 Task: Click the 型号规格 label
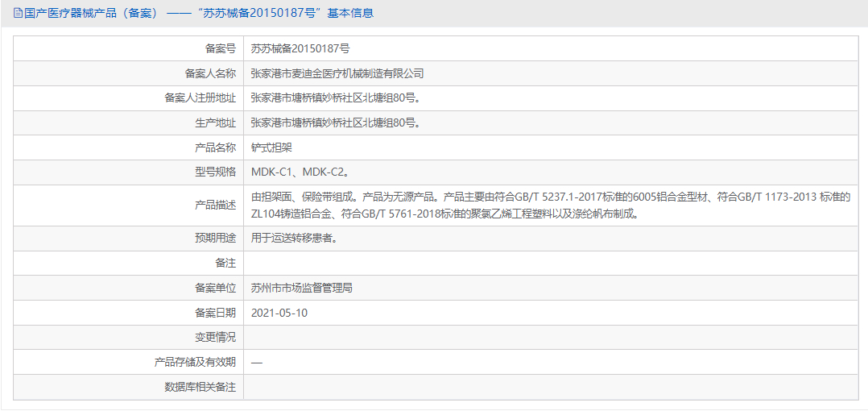click(x=216, y=172)
